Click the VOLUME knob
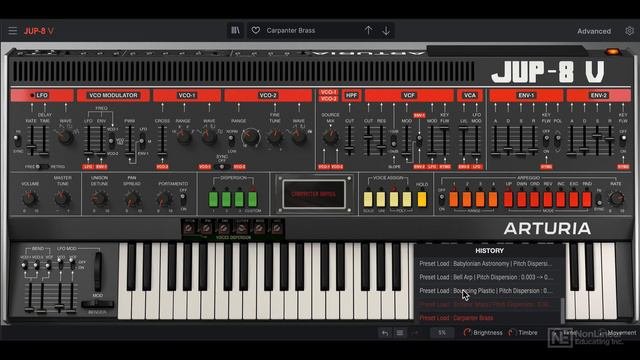640x360 pixels. tap(30, 199)
